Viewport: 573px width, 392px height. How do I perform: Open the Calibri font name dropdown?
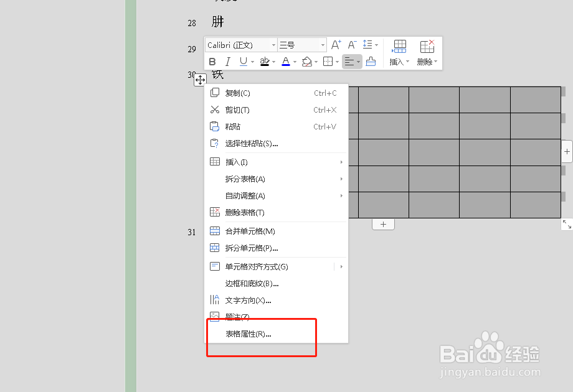coord(240,44)
